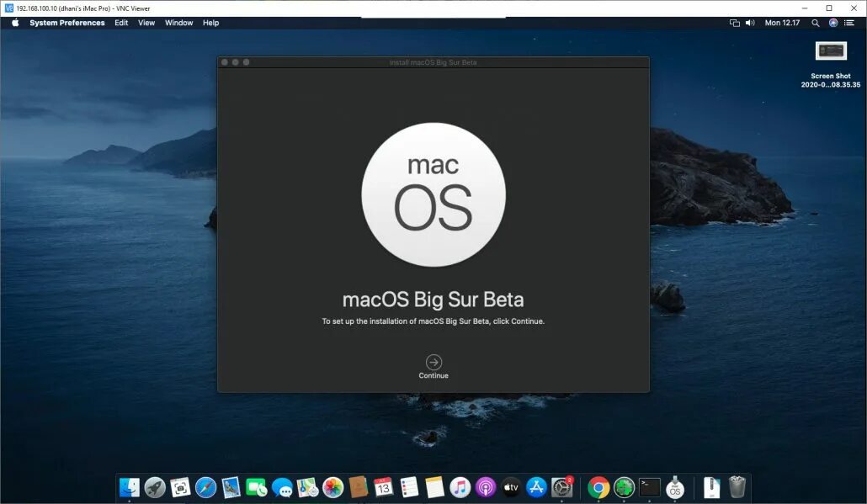Minimize the VNC Viewer window
Screen dimensions: 867x504
805,8
